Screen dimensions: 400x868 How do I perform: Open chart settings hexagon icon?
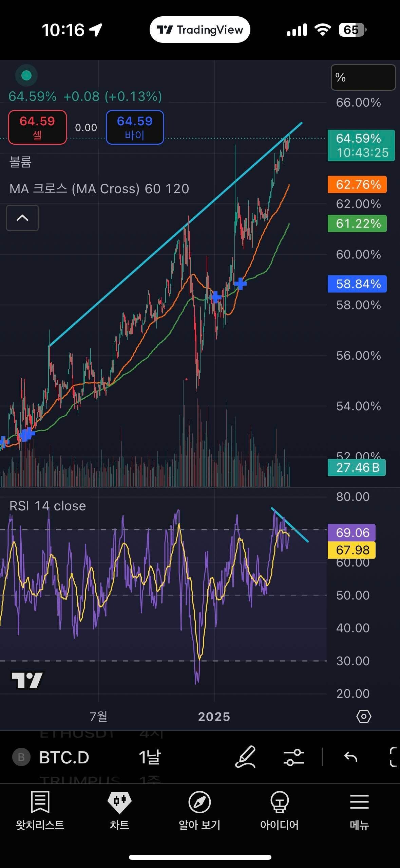click(364, 717)
